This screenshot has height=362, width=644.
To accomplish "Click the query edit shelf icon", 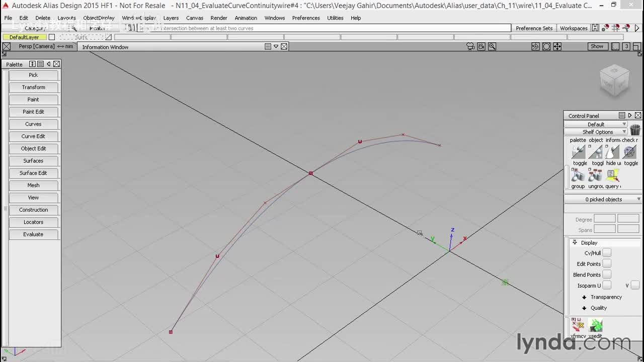I will pos(612,175).
